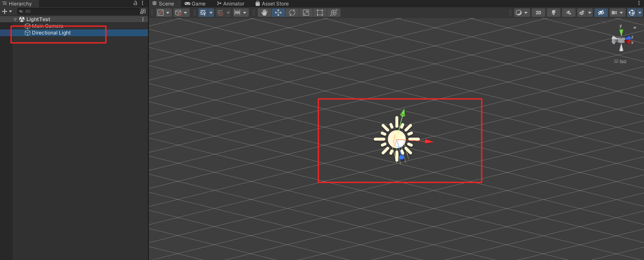Select Directional Light in Hierarchy
This screenshot has height=260, width=644.
[74, 33]
